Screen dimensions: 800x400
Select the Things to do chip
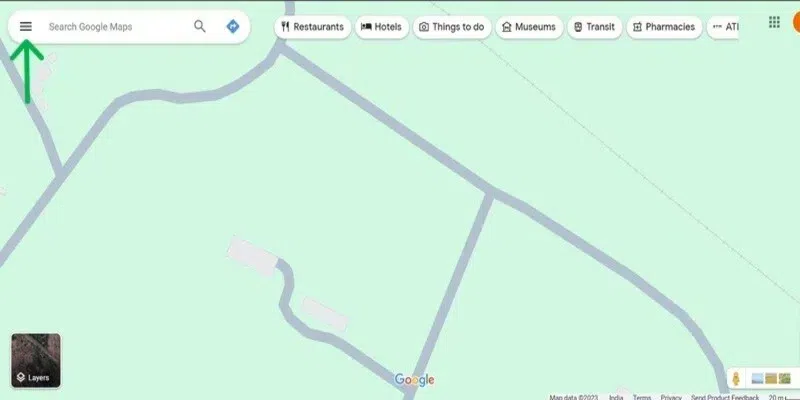point(452,27)
